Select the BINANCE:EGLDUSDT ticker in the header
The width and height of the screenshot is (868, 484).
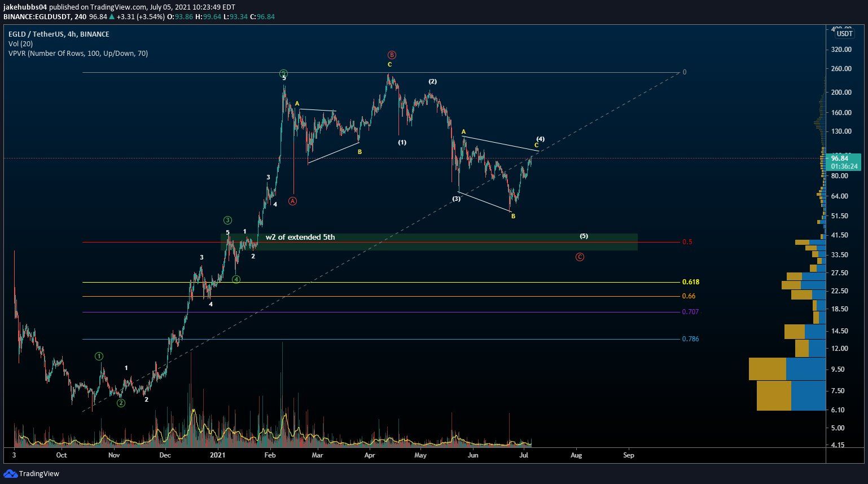tap(38, 17)
